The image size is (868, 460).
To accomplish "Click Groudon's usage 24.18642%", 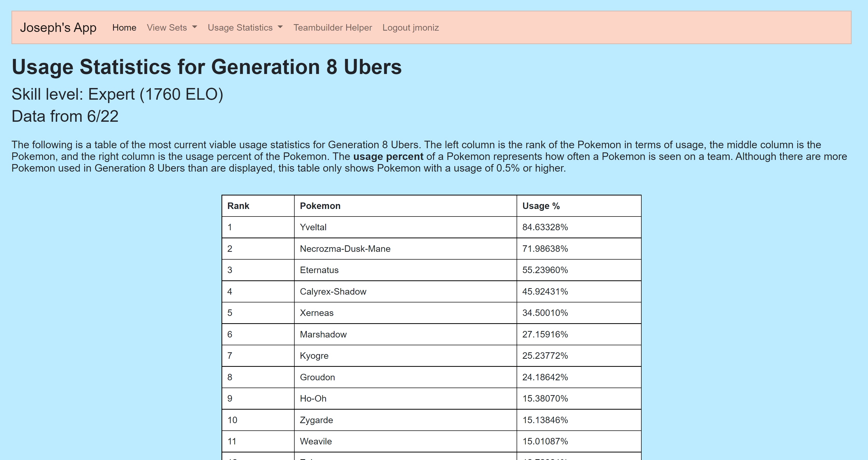I will coord(545,377).
